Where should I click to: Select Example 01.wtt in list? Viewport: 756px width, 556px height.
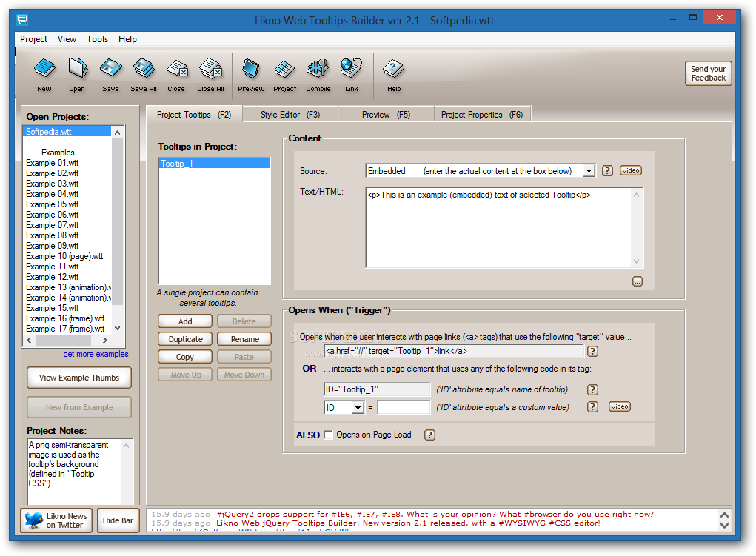tap(52, 163)
